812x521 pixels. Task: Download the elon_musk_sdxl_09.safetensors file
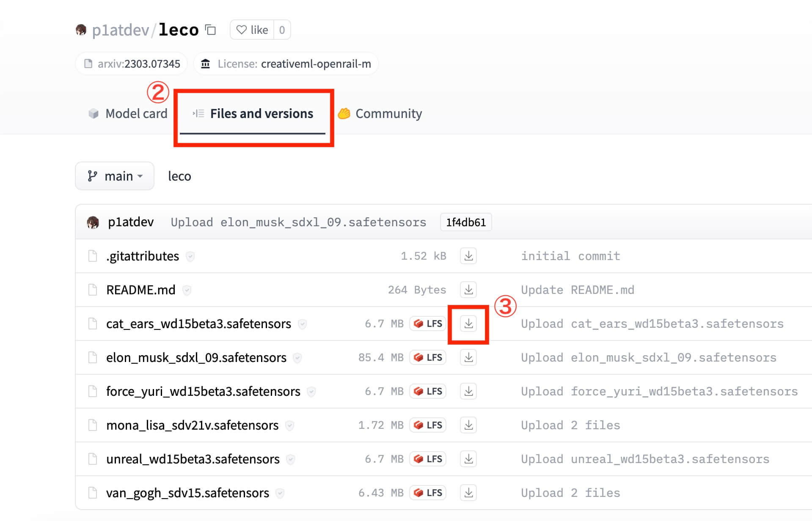coord(468,358)
